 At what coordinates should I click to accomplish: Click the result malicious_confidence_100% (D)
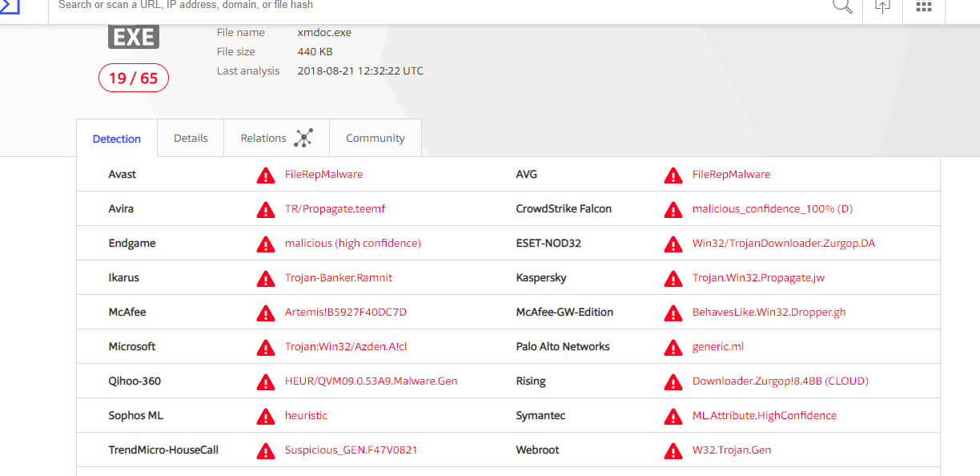point(773,209)
